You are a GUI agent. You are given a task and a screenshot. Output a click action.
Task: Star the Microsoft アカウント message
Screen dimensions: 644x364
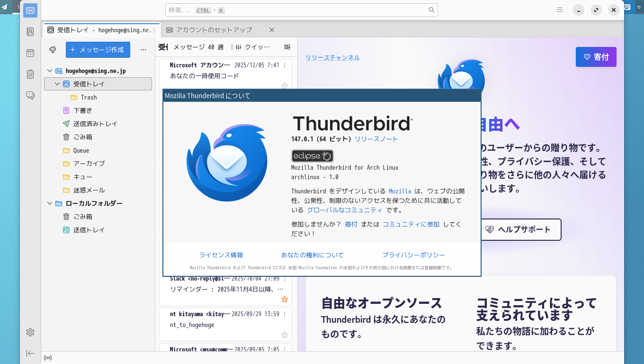285,86
